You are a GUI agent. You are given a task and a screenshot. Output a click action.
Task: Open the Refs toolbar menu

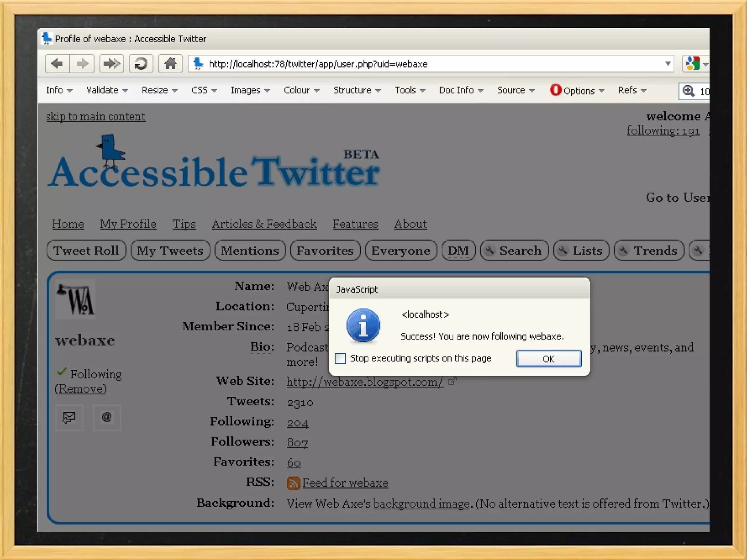632,90
